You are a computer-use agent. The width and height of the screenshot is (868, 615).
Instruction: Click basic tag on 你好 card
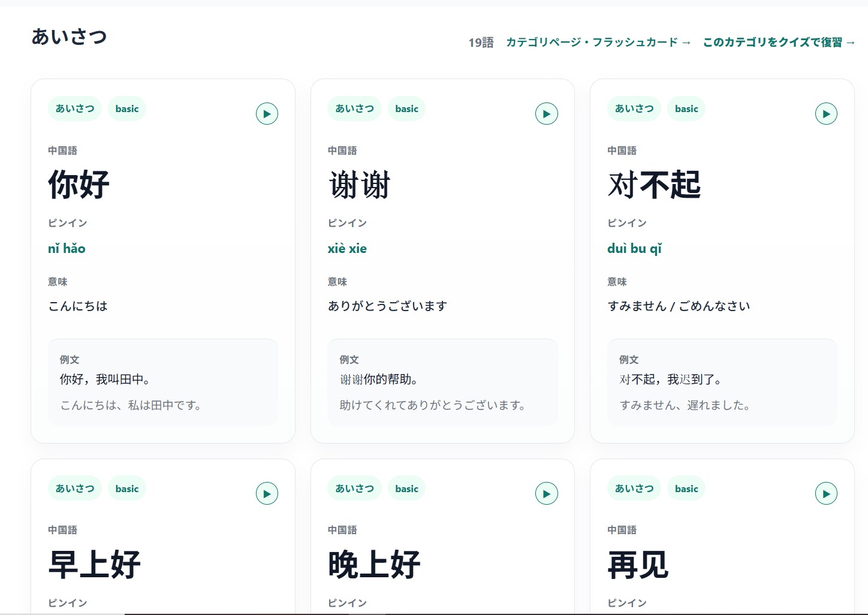pyautogui.click(x=126, y=109)
